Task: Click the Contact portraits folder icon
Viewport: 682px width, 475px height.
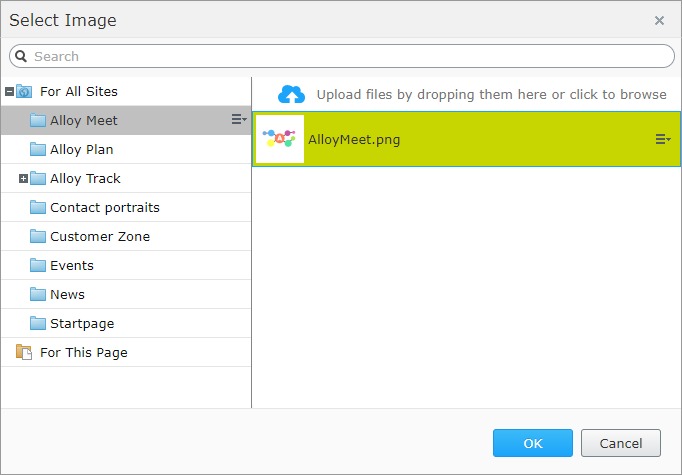Action: pos(38,208)
